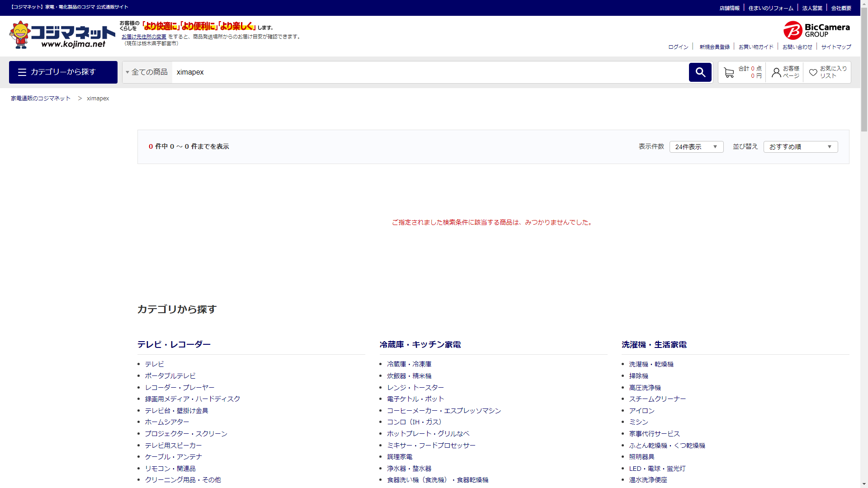
Task: Open the 冷蔵庫・冷凍庫 category link
Action: click(x=409, y=364)
